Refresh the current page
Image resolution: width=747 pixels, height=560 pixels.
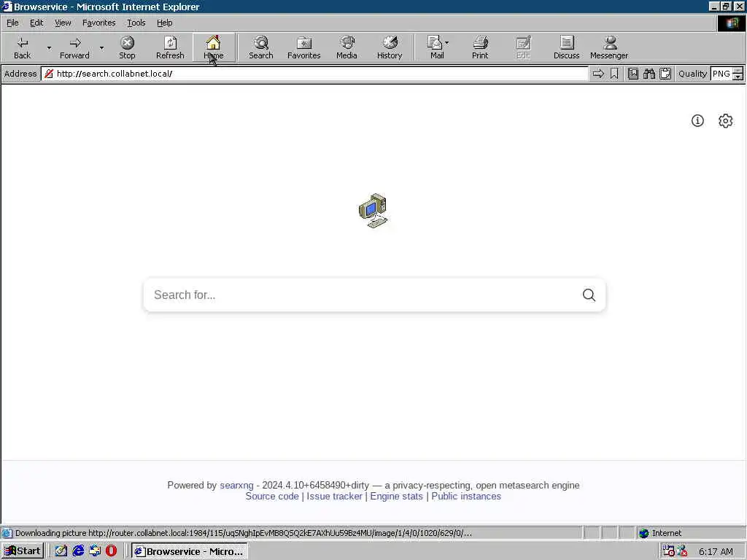pos(170,47)
